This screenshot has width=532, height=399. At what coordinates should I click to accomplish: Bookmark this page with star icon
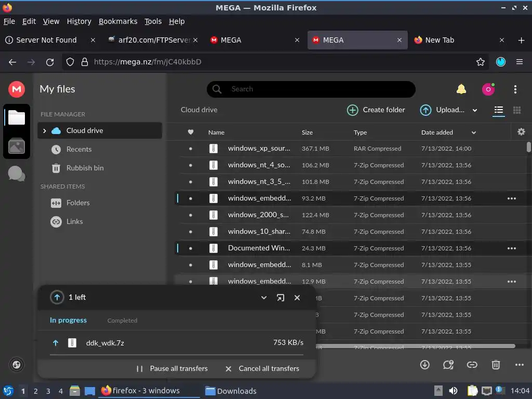point(481,62)
